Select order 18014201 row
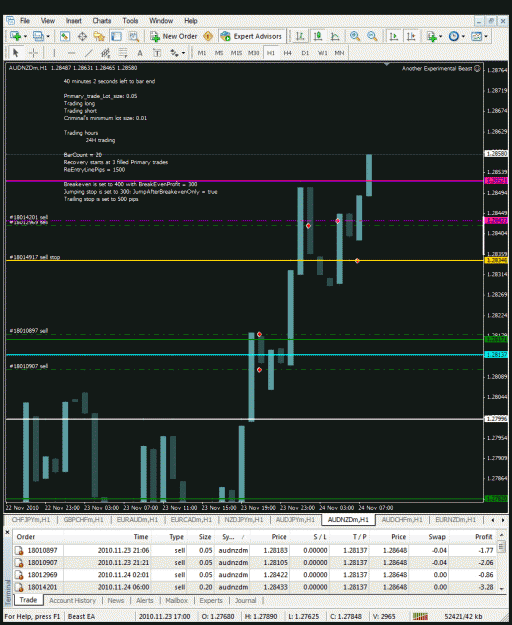Screen dimensions: 512x625 255,587
